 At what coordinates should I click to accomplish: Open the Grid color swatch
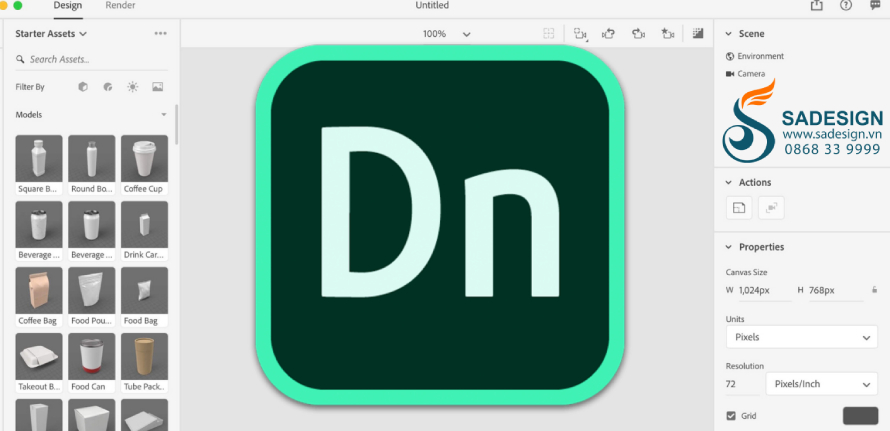tap(860, 416)
